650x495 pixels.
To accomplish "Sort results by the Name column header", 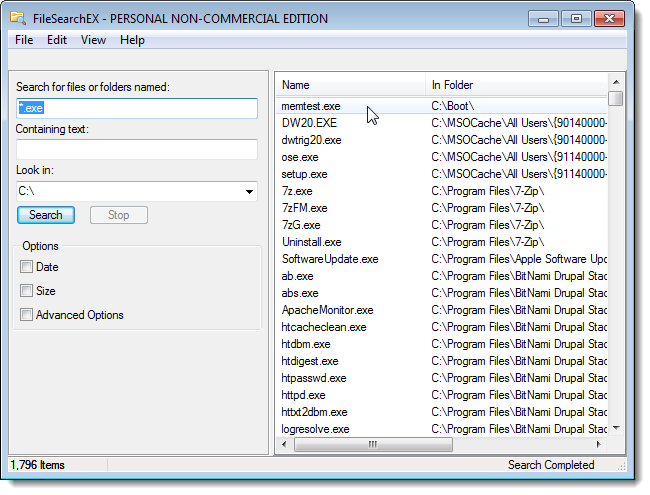I will 351,85.
